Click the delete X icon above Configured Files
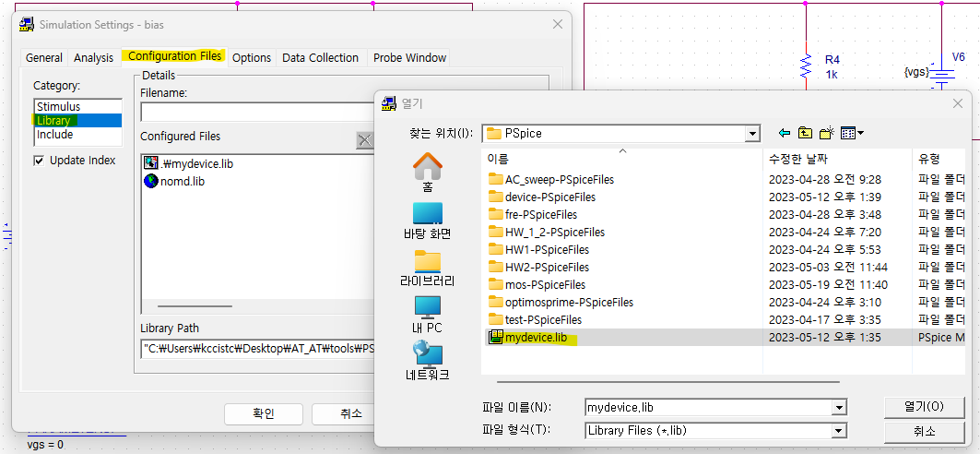This screenshot has width=980, height=454. (364, 139)
